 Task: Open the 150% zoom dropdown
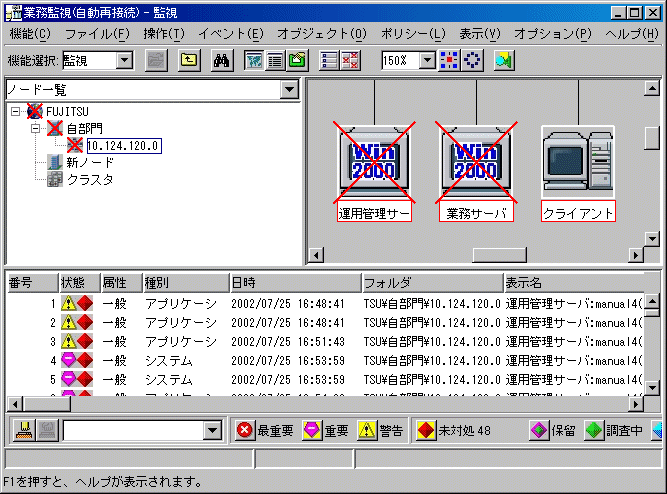pos(428,60)
